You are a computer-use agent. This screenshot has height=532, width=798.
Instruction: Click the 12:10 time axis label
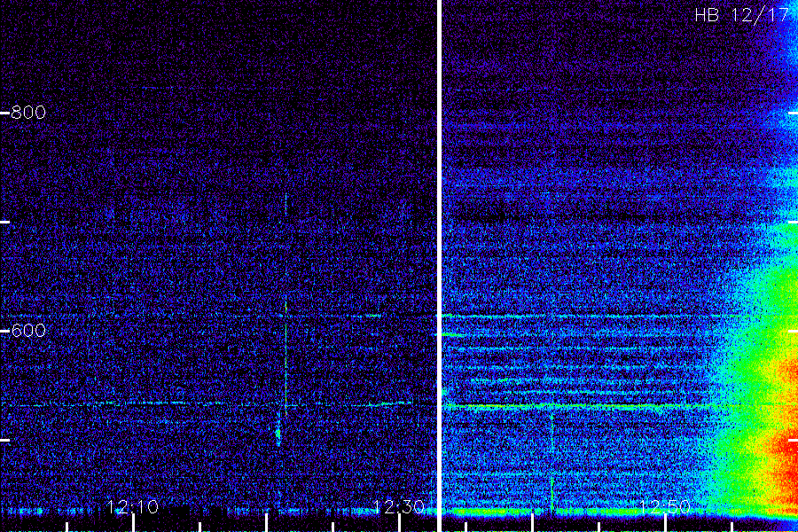[x=132, y=506]
